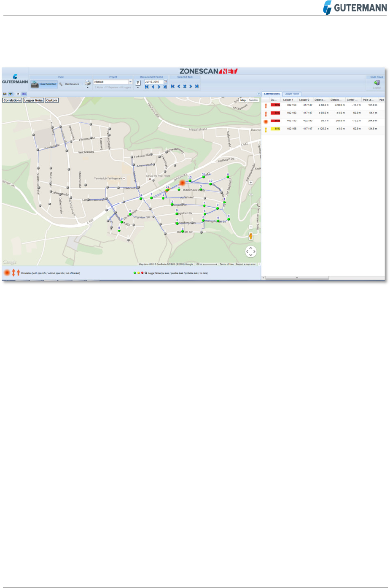The width and height of the screenshot is (390, 588).
Task: Click logger marker labeled 10
Action: (211, 184)
